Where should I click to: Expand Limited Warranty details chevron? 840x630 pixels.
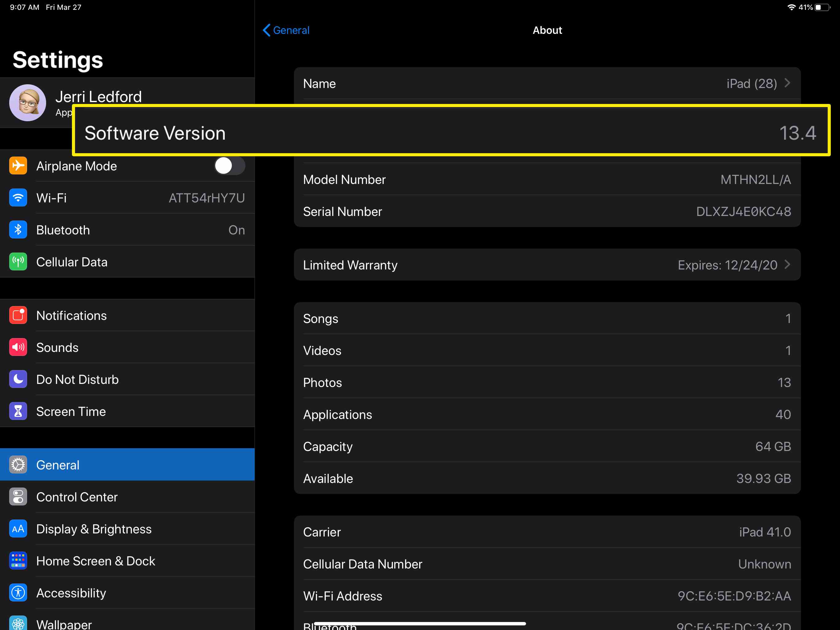coord(788,265)
